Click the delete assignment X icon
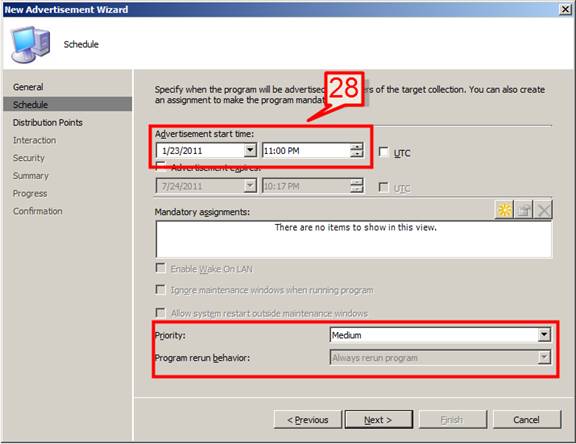The height and width of the screenshot is (444, 576). pos(543,210)
